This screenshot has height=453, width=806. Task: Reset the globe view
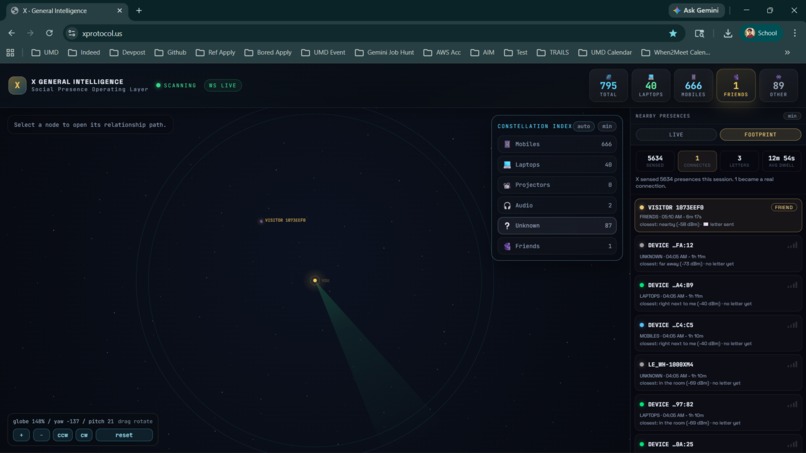pyautogui.click(x=124, y=435)
